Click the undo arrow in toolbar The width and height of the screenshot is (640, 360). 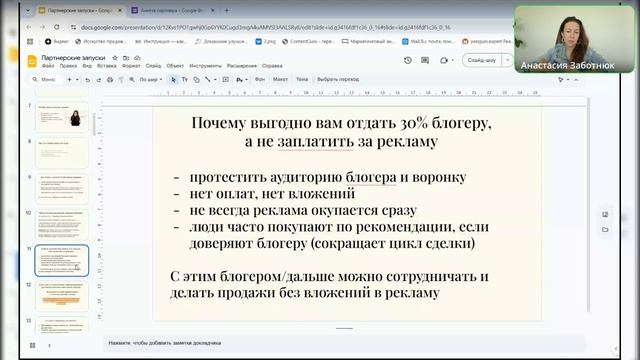[x=87, y=80]
